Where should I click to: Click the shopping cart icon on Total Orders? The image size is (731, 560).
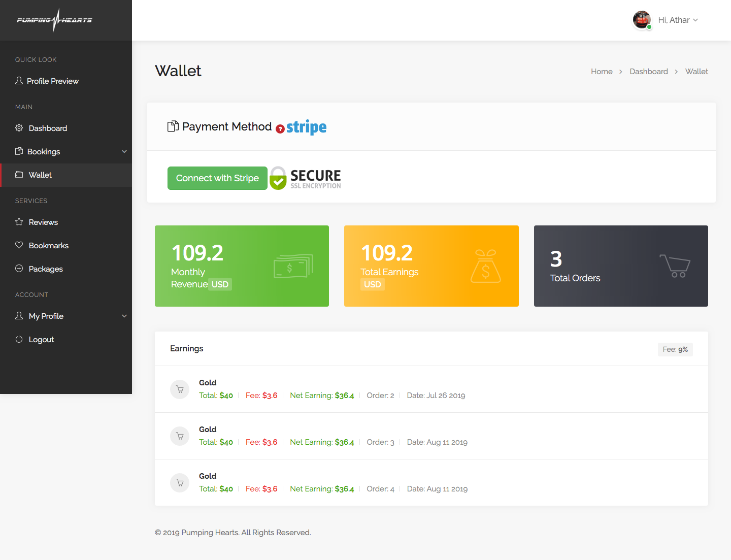[x=675, y=266]
